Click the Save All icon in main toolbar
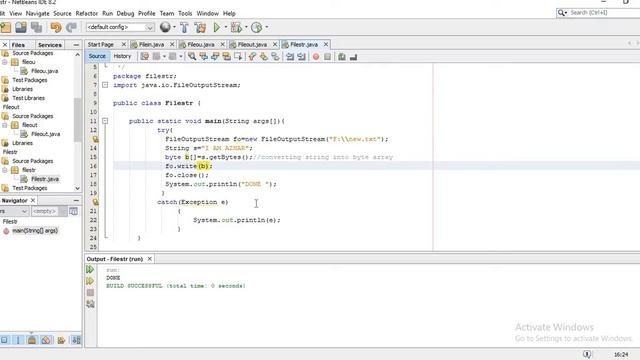 pyautogui.click(x=37, y=27)
